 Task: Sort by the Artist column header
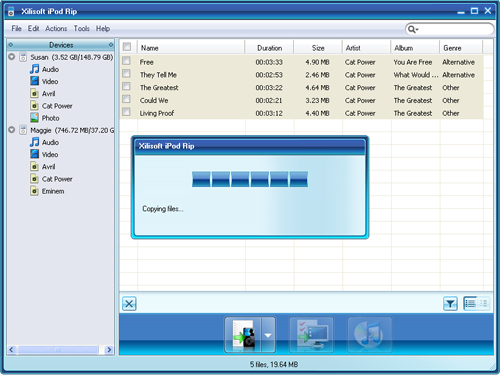[366, 48]
